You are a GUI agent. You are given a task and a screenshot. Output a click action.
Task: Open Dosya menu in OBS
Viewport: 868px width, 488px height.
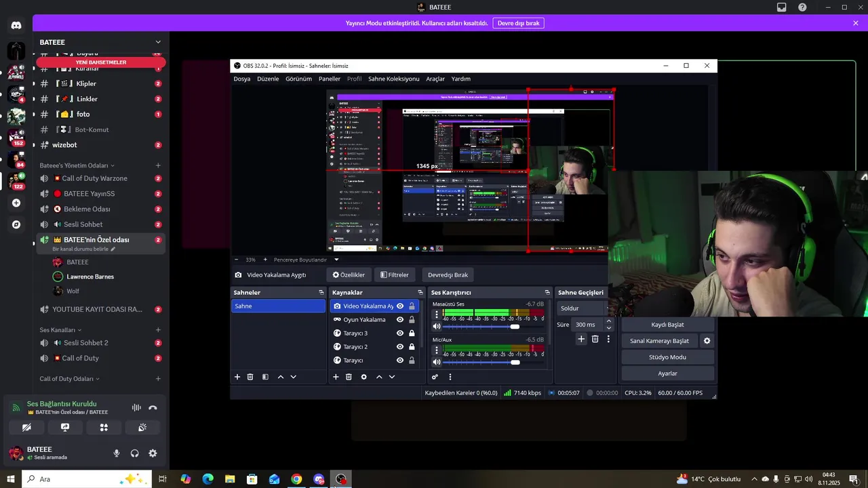242,79
